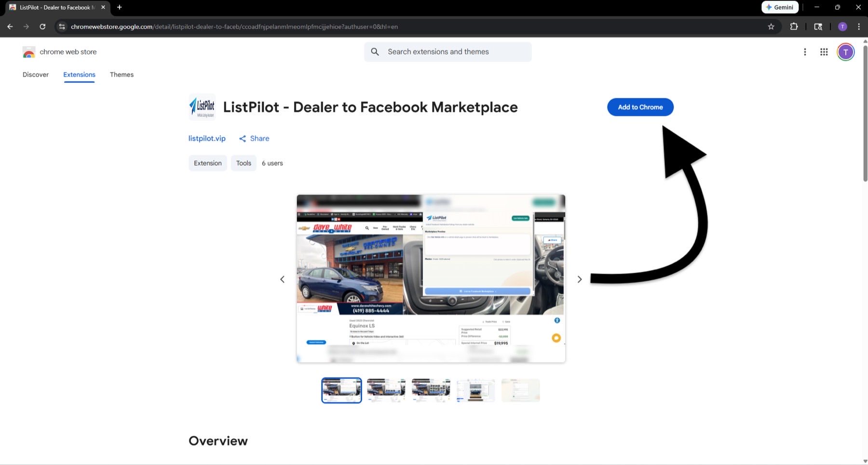
Task: Open the browser profile avatar menu
Action: [842, 27]
